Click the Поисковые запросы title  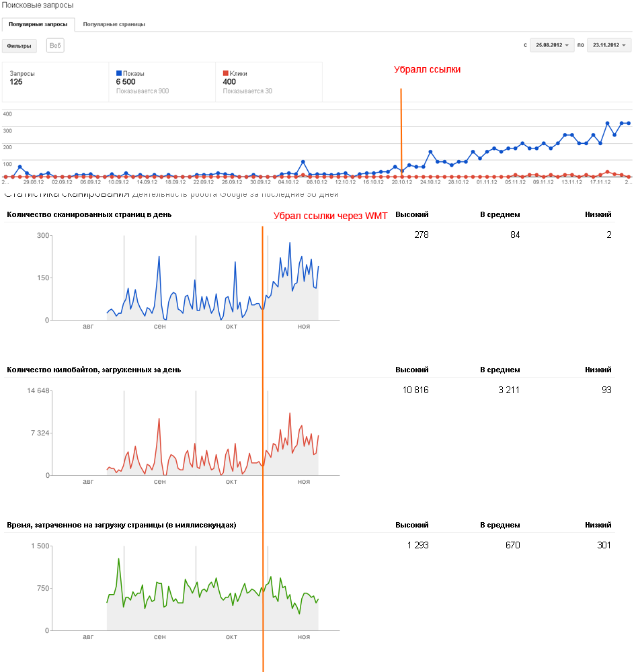point(38,5)
